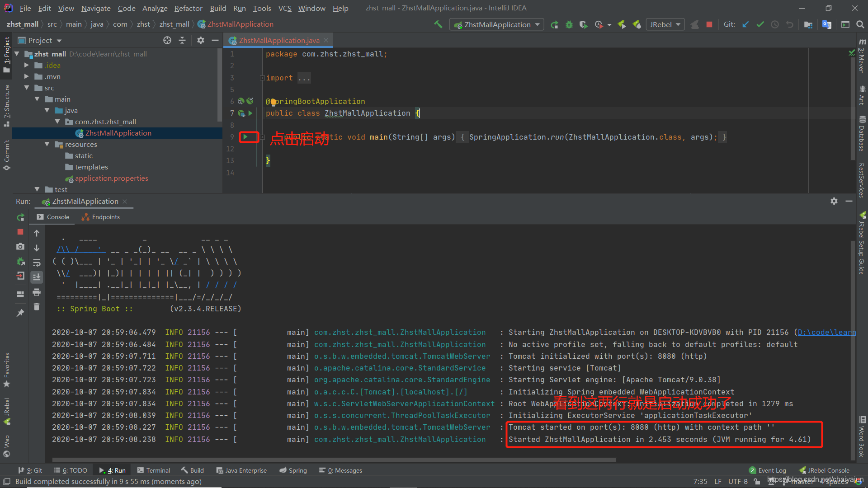Click Git Rollback undo icon
The height and width of the screenshot is (488, 868).
(789, 24)
